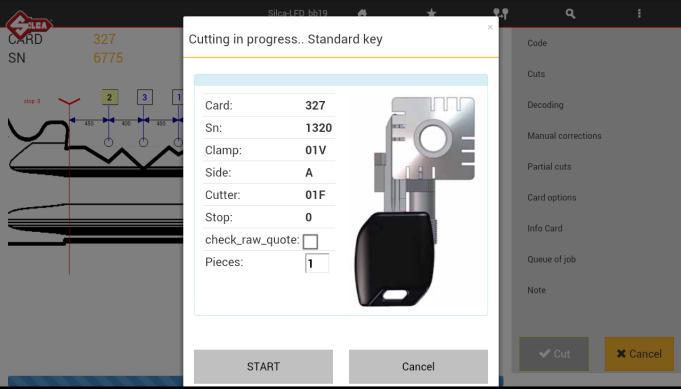Close the cutting dialog with X
The image size is (681, 389).
click(490, 27)
